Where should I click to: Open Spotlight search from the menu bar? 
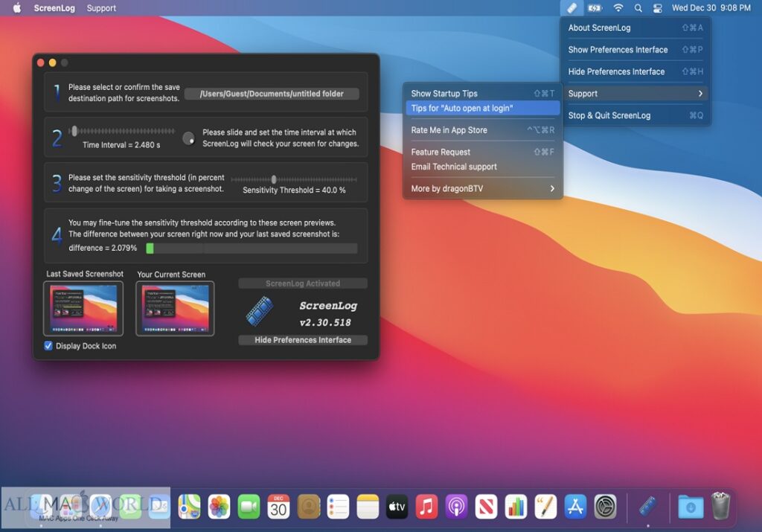[x=638, y=7]
